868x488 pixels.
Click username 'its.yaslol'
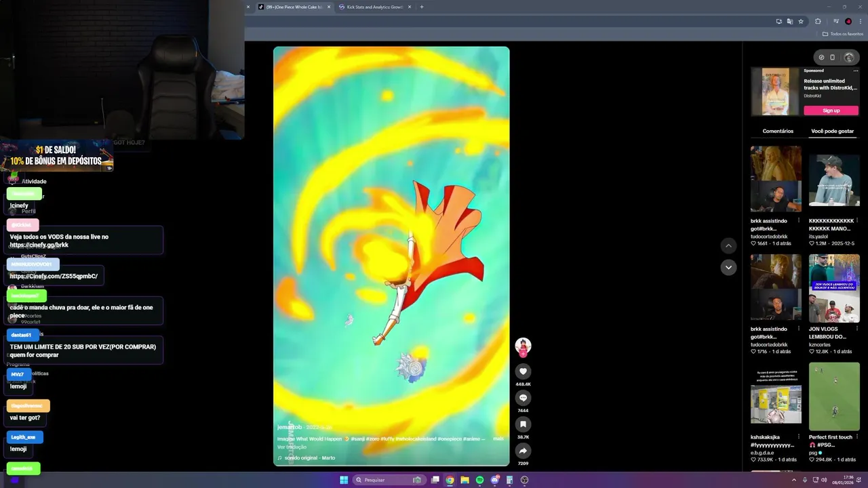click(x=818, y=237)
